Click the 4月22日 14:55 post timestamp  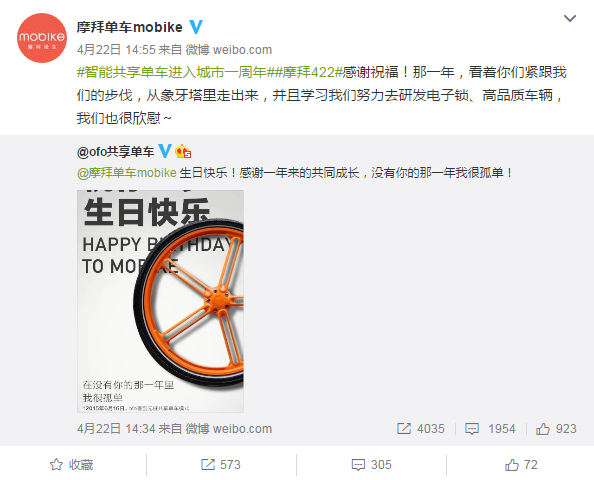[x=116, y=50]
